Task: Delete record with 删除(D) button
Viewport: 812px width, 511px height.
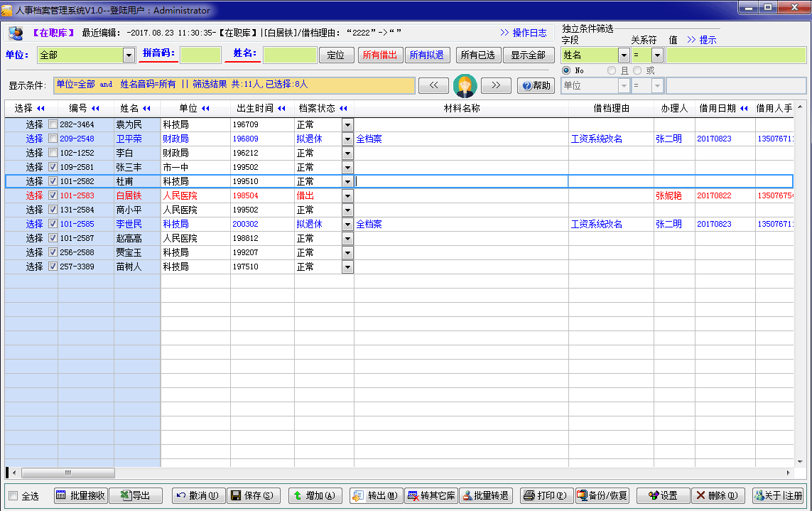Action: (x=718, y=495)
